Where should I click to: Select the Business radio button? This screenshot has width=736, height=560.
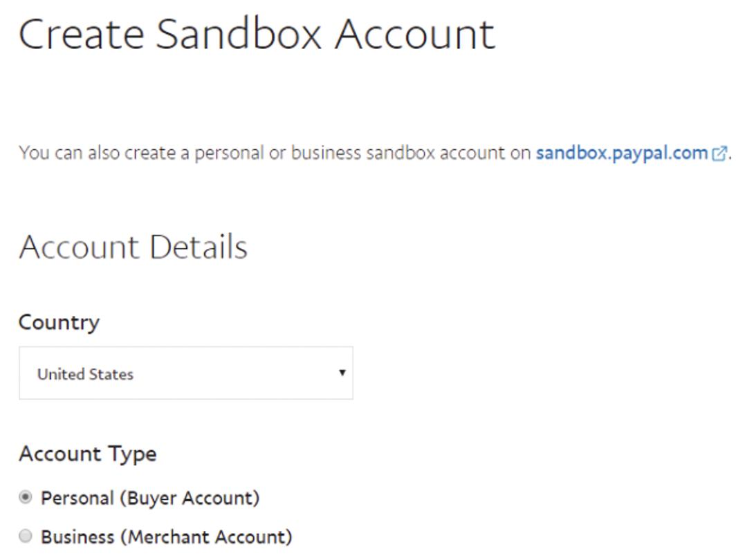26,536
